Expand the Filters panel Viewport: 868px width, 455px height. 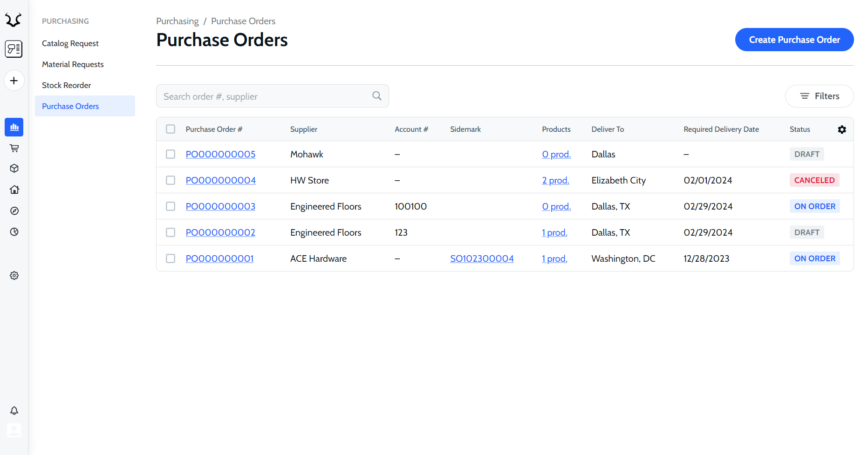[819, 96]
